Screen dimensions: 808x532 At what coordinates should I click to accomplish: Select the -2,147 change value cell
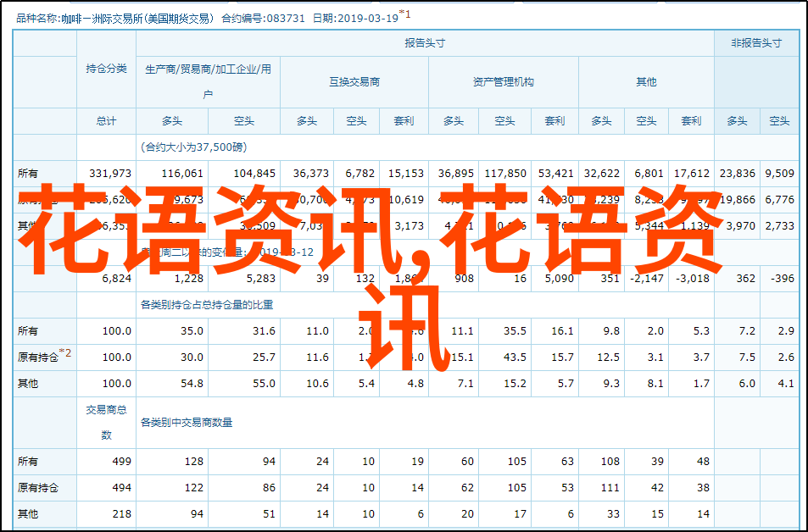[649, 279]
